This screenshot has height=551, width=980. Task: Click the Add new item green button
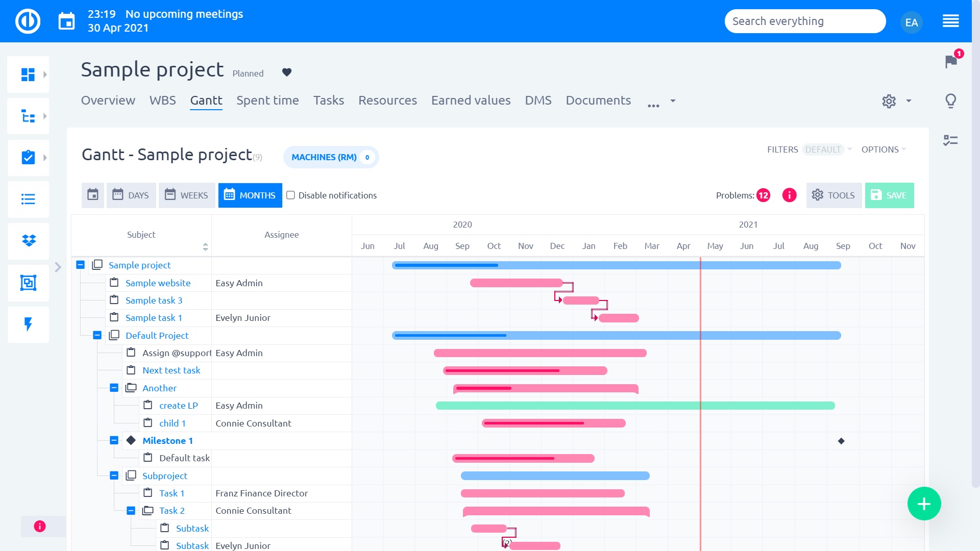click(923, 503)
